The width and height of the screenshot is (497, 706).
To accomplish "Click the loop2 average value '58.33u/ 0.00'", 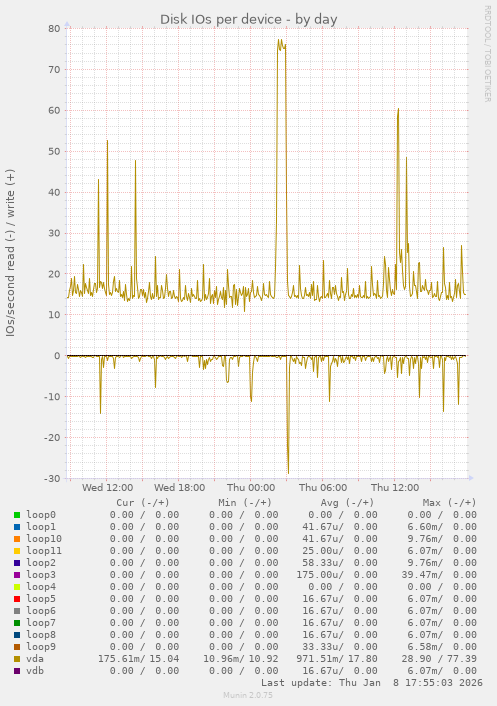I will pyautogui.click(x=340, y=563).
